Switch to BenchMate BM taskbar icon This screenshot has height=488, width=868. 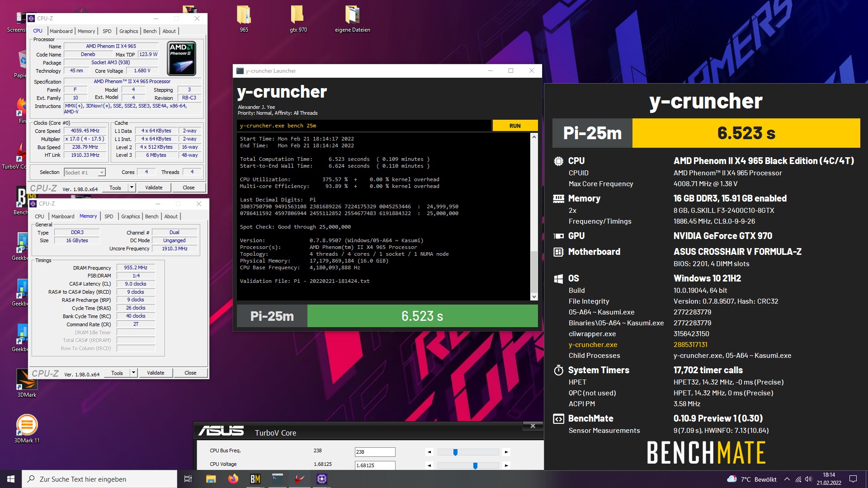(x=255, y=479)
